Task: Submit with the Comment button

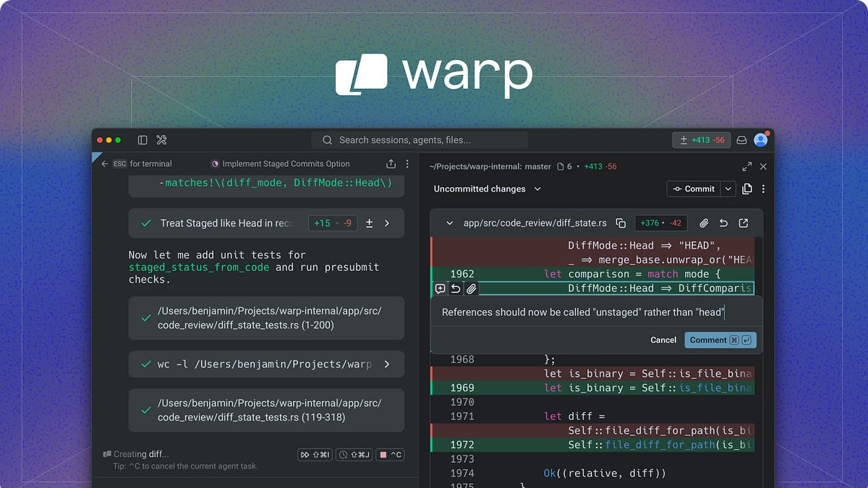Action: [x=720, y=340]
